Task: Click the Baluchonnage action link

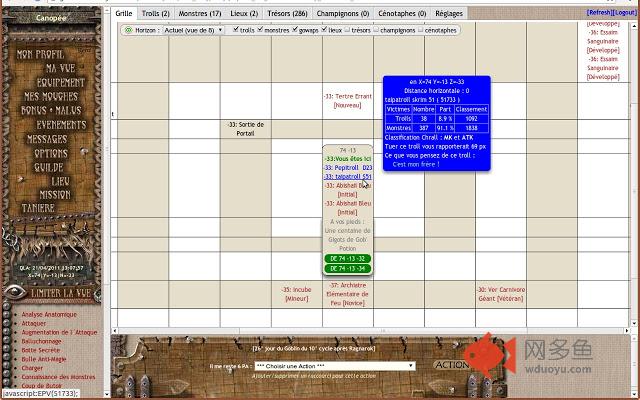Action: pyautogui.click(x=41, y=341)
